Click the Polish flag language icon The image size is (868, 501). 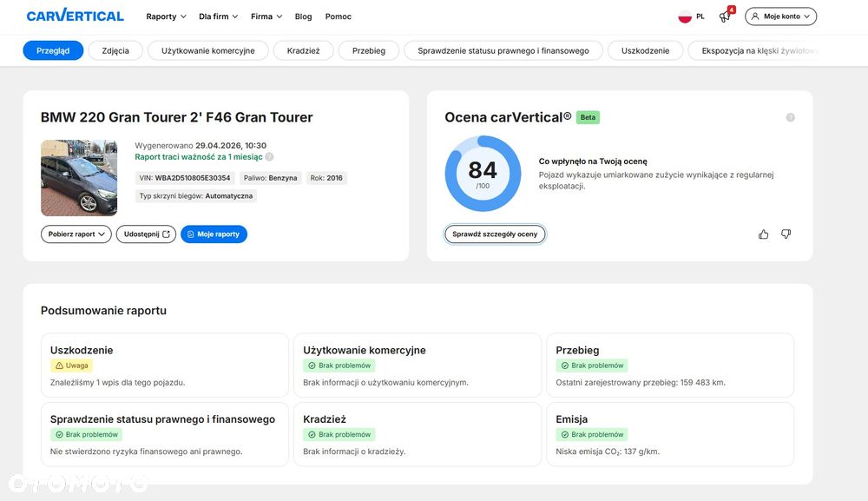tap(685, 16)
